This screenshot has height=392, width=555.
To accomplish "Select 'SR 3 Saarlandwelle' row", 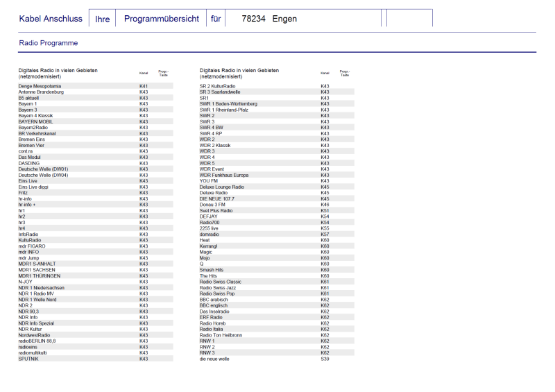I will [x=277, y=92].
